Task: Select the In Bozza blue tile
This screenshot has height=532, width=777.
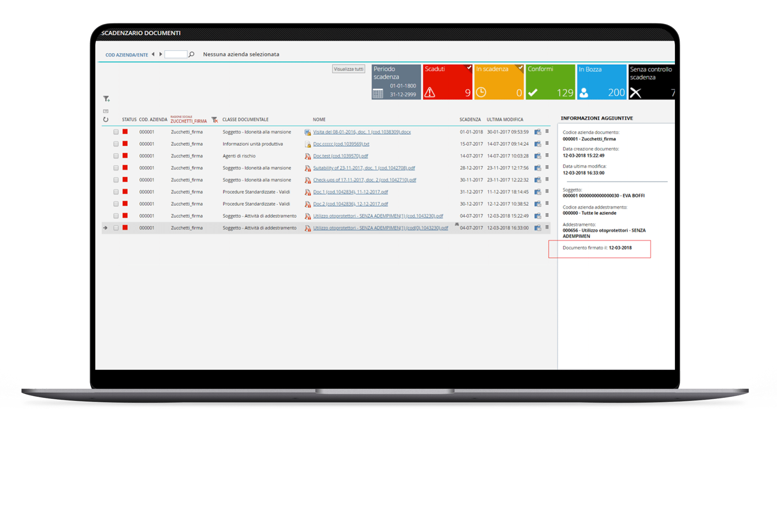Action: click(x=601, y=82)
